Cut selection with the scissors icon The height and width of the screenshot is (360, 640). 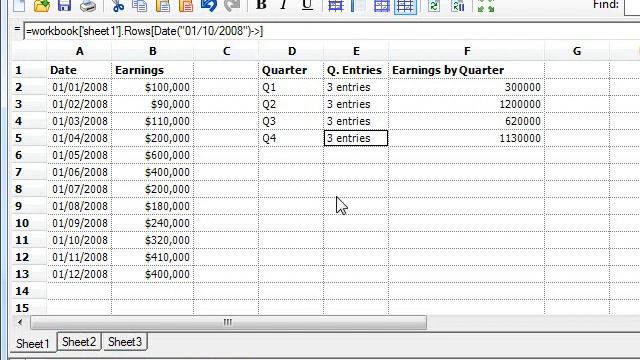(118, 6)
